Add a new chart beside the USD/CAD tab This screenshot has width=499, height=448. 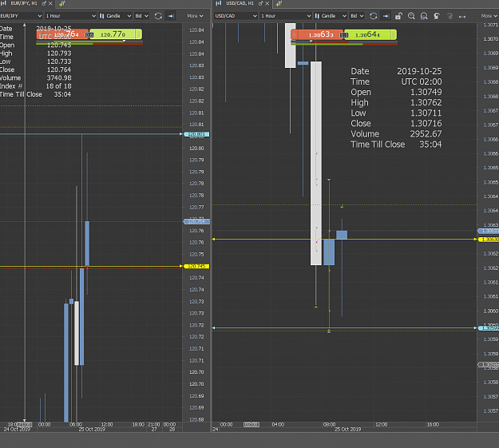[x=279, y=3]
